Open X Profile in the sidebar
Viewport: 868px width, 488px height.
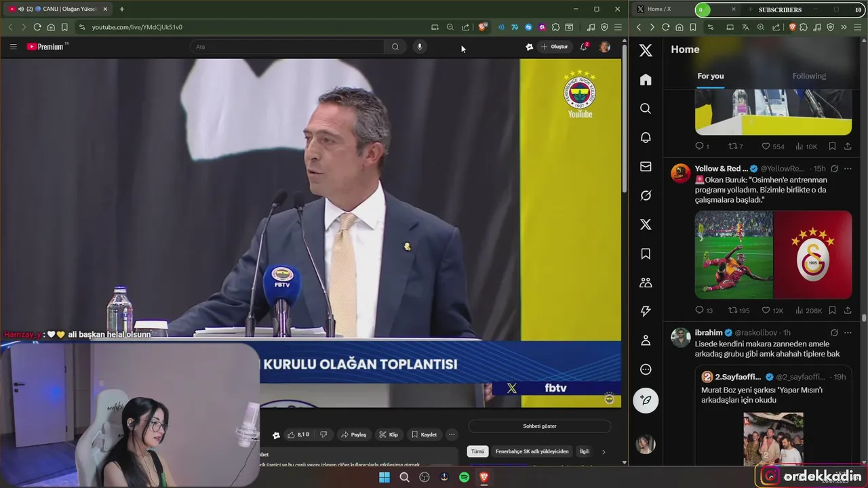click(646, 340)
